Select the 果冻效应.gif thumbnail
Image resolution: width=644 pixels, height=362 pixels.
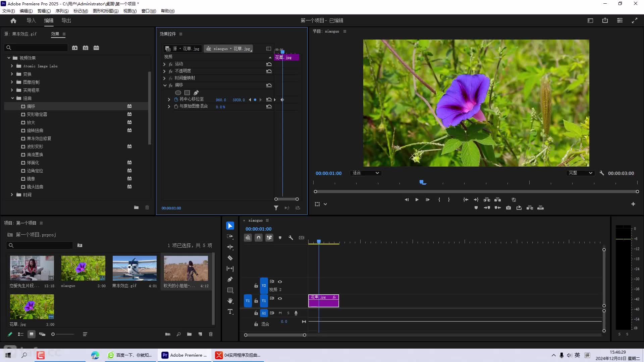pyautogui.click(x=135, y=268)
